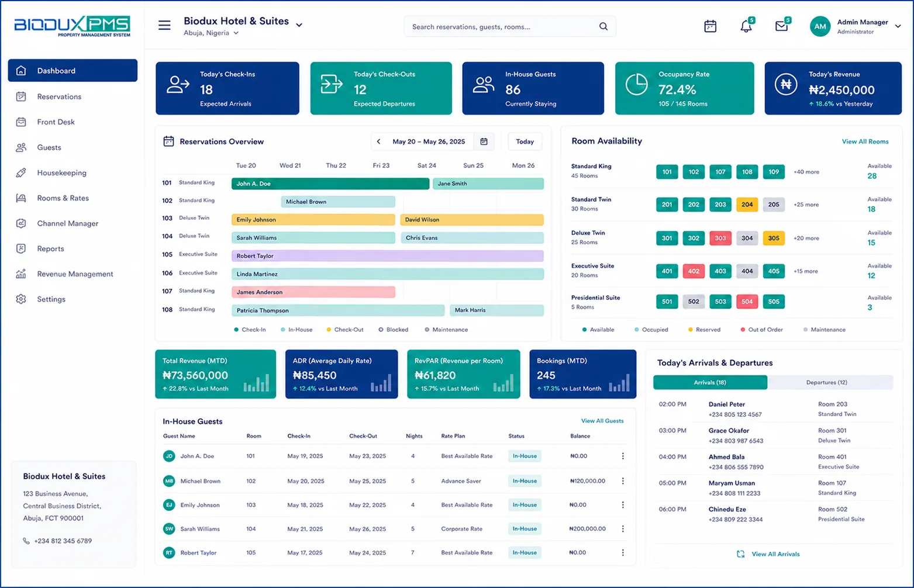Switch to the Departures (12) tab
914x588 pixels.
pos(830,382)
